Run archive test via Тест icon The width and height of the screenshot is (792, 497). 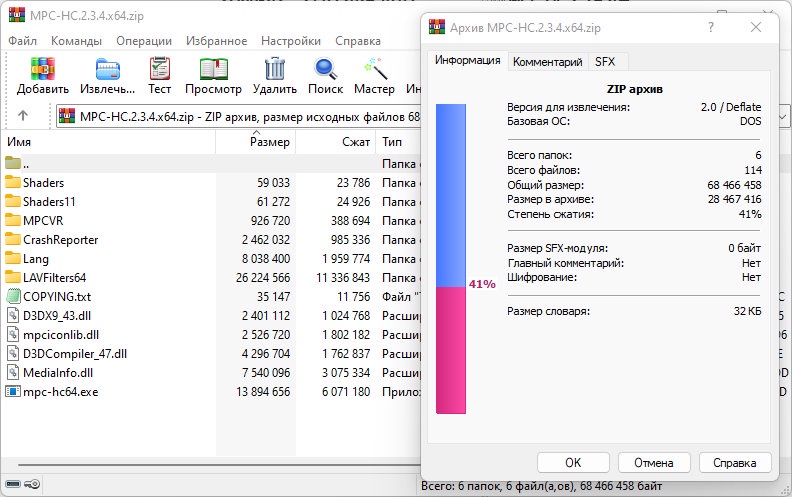(x=160, y=69)
